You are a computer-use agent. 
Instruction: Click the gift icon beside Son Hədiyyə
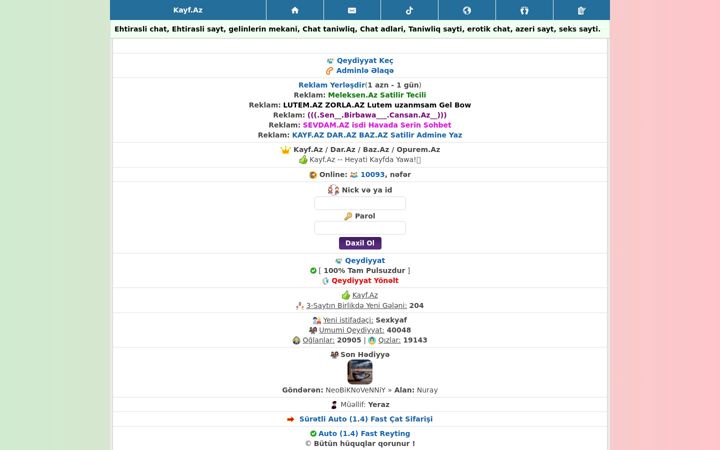tap(334, 354)
